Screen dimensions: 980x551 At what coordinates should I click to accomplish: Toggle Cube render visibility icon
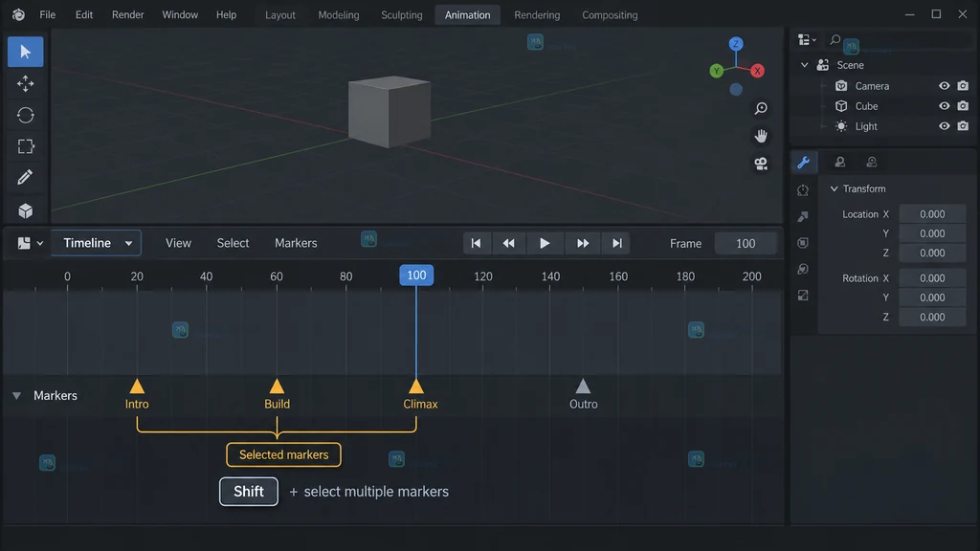pyautogui.click(x=963, y=106)
